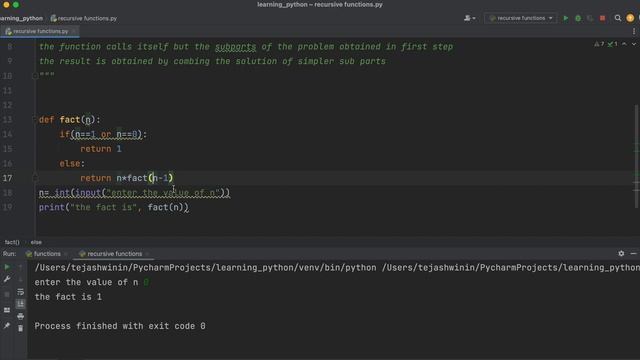Toggle scroll to end in Run console

(20, 304)
